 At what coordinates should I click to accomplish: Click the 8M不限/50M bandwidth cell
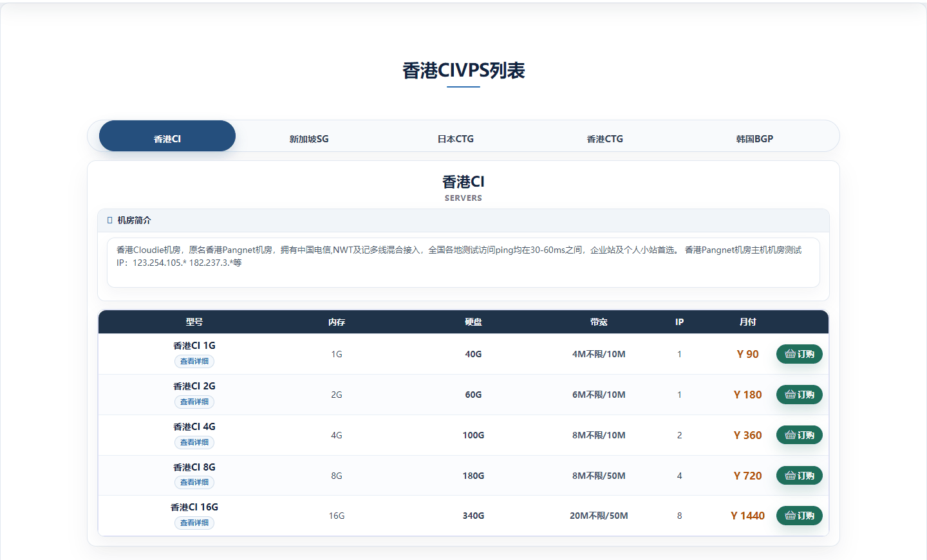pyautogui.click(x=599, y=476)
